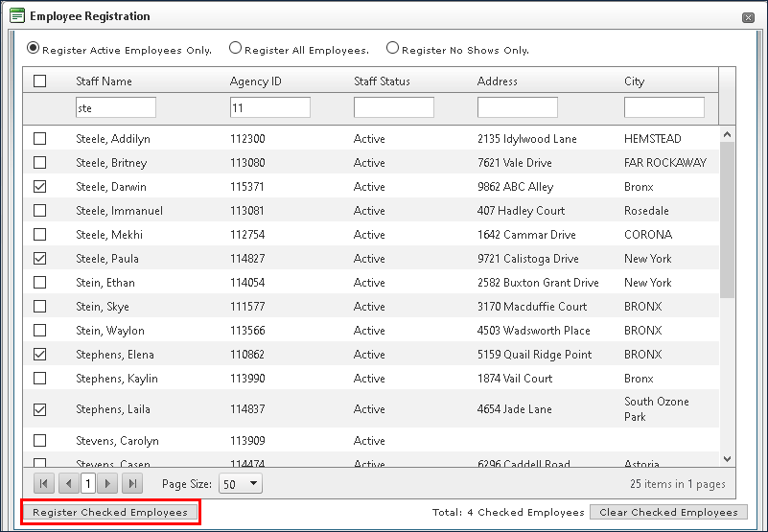The height and width of the screenshot is (532, 768).
Task: Uncheck the box for Steele, Darwin
Action: pos(40,187)
